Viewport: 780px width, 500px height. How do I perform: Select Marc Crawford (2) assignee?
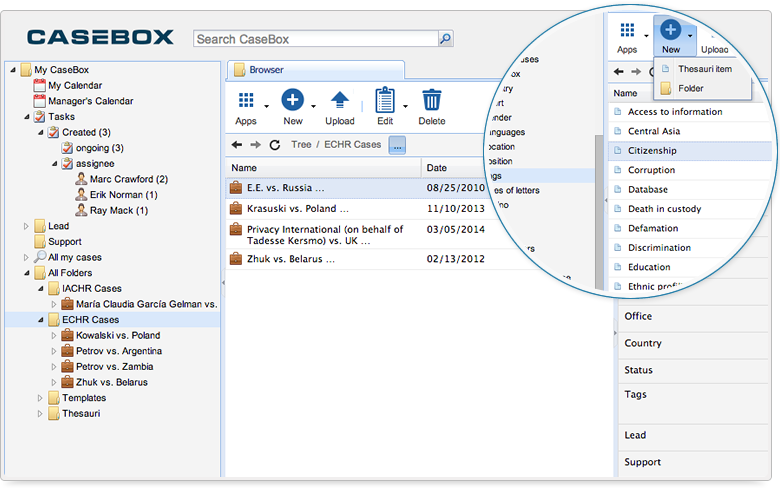tap(128, 179)
